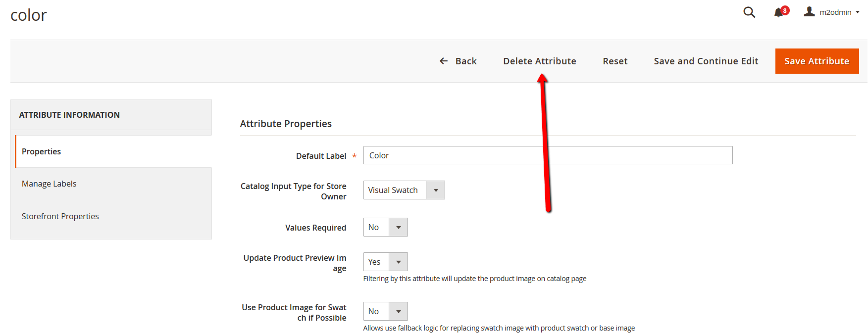Open Use Product Image for Swatch dropdown
The height and width of the screenshot is (334, 868).
[385, 311]
